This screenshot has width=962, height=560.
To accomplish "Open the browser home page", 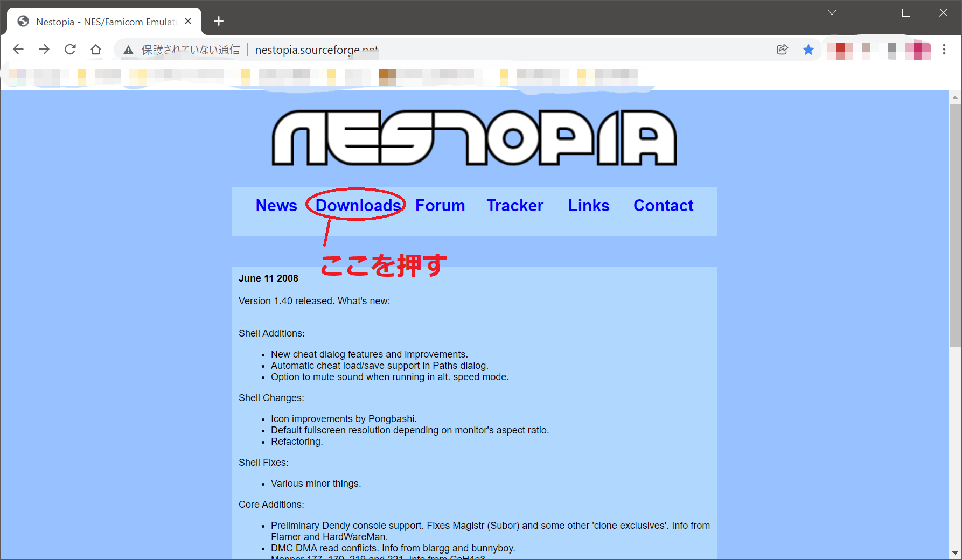I will click(96, 50).
